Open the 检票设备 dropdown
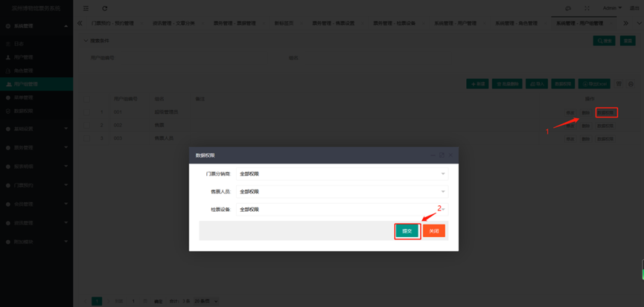Viewport: 644px width, 307px height. pyautogui.click(x=342, y=210)
